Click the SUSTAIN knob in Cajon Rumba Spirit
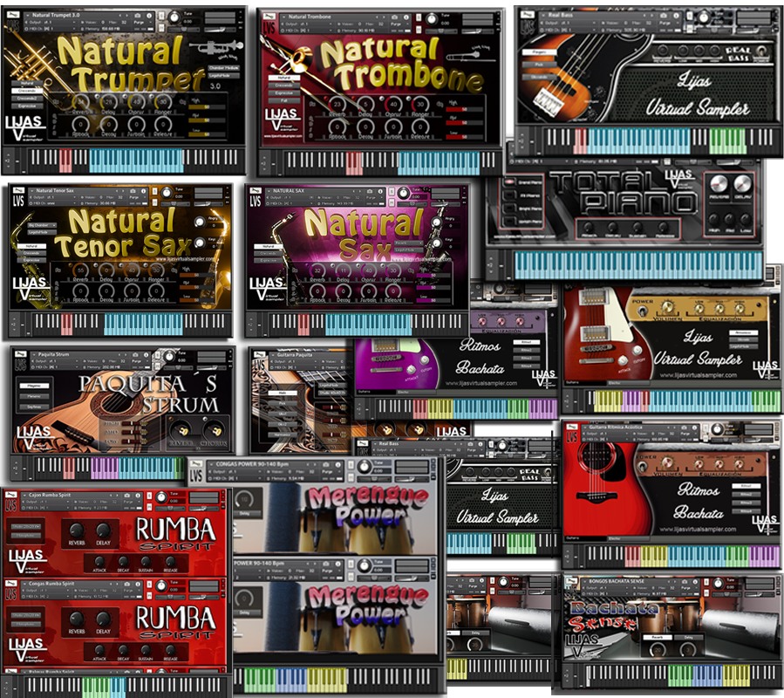784x698 pixels. coord(146,561)
